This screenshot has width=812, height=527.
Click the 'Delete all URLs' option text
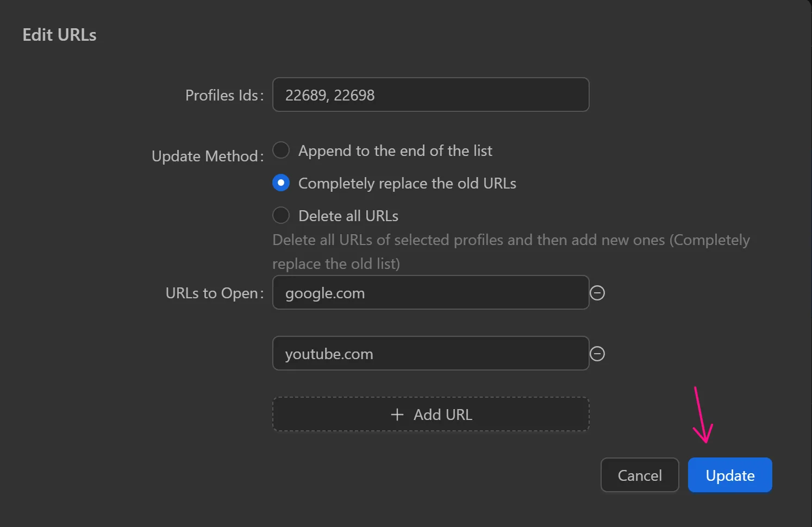pos(348,216)
